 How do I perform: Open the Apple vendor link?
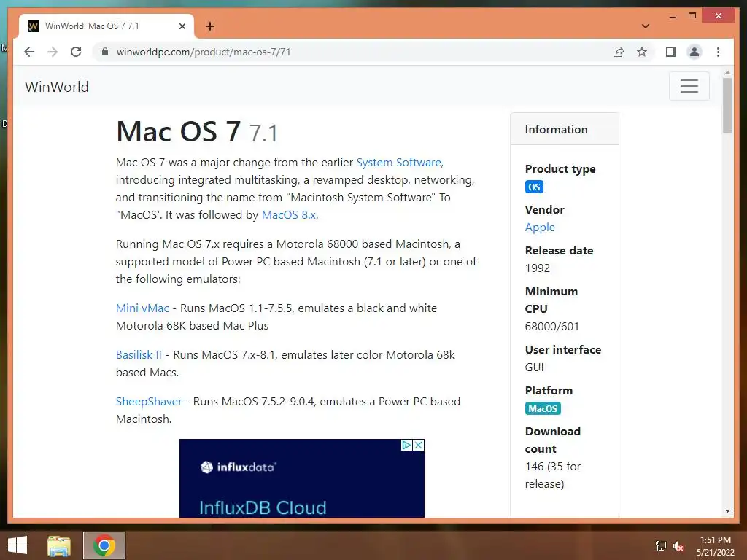point(540,227)
